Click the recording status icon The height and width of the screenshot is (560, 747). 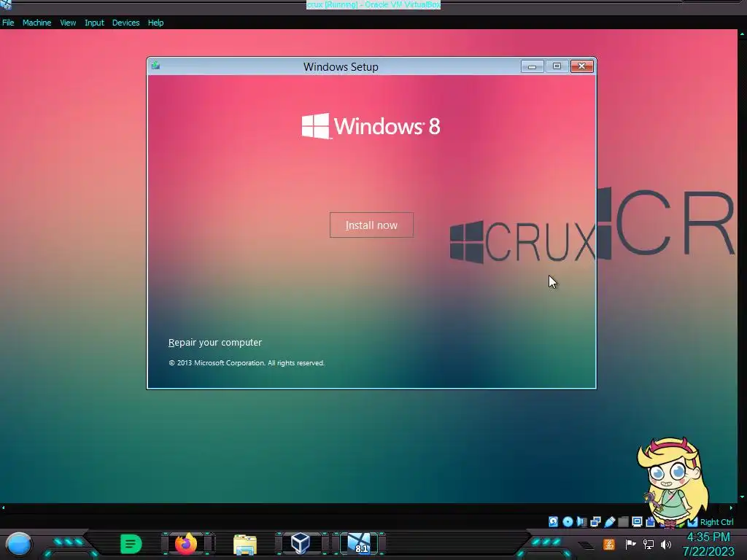click(x=650, y=522)
